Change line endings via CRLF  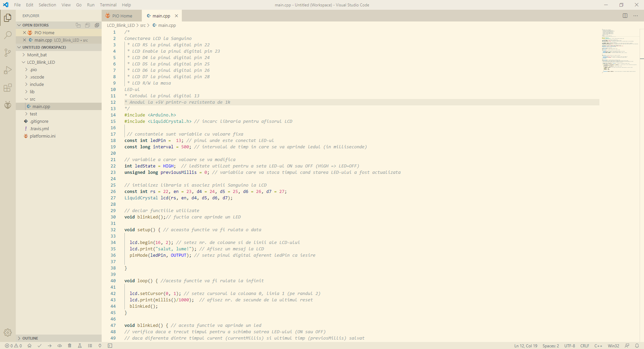point(585,346)
